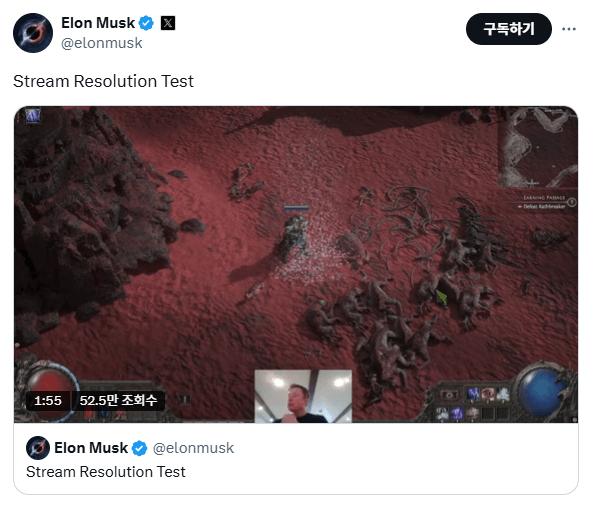Click the in-game minimap overlay

tap(538, 147)
